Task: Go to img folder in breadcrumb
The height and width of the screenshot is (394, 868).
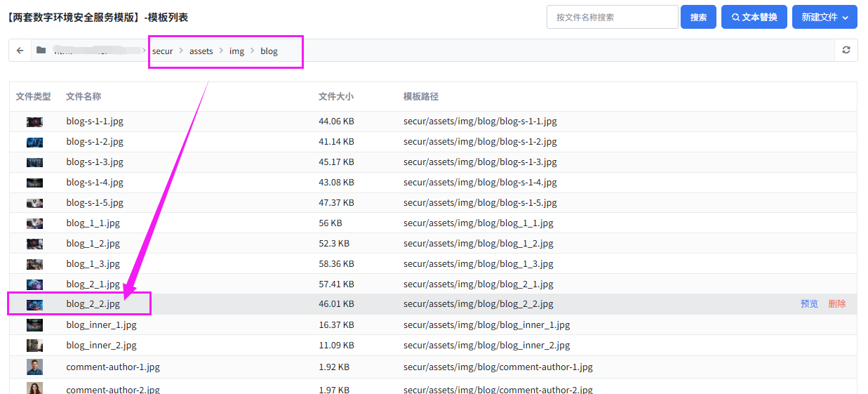Action: click(236, 51)
